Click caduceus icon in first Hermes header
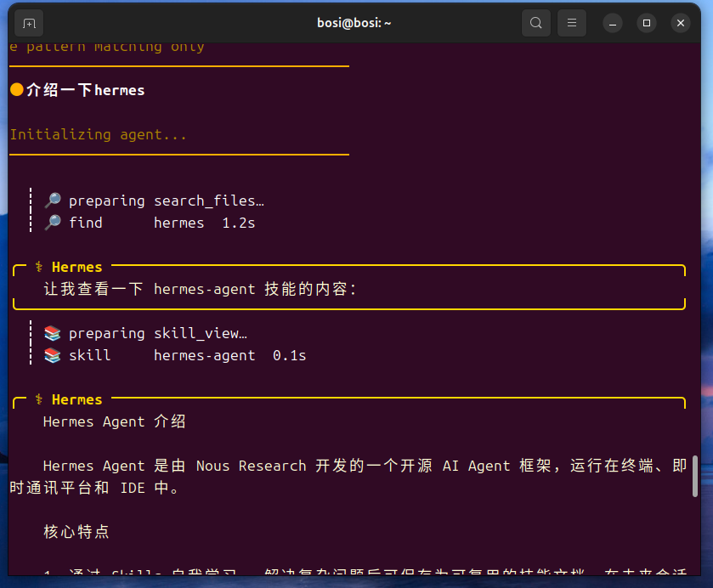713x588 pixels. (39, 267)
